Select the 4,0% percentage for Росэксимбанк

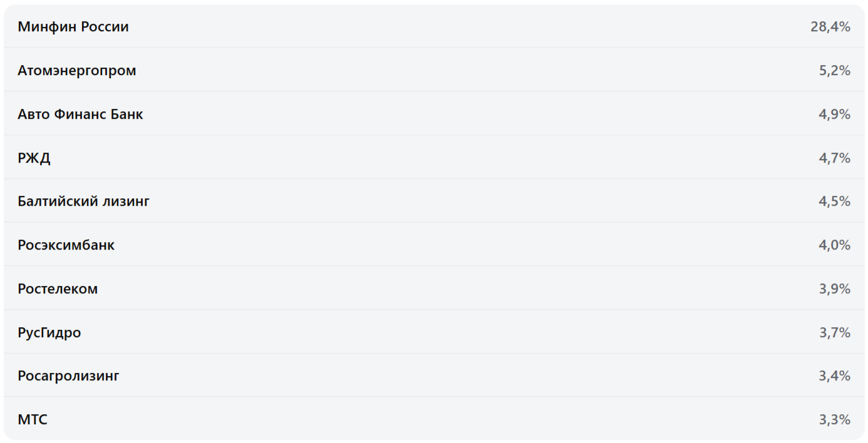tap(834, 245)
